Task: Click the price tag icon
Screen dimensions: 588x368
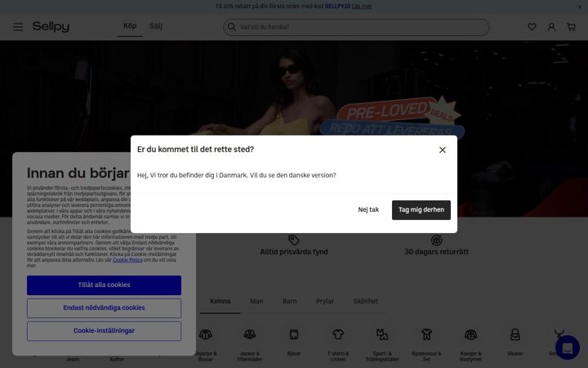Action: coord(294,240)
